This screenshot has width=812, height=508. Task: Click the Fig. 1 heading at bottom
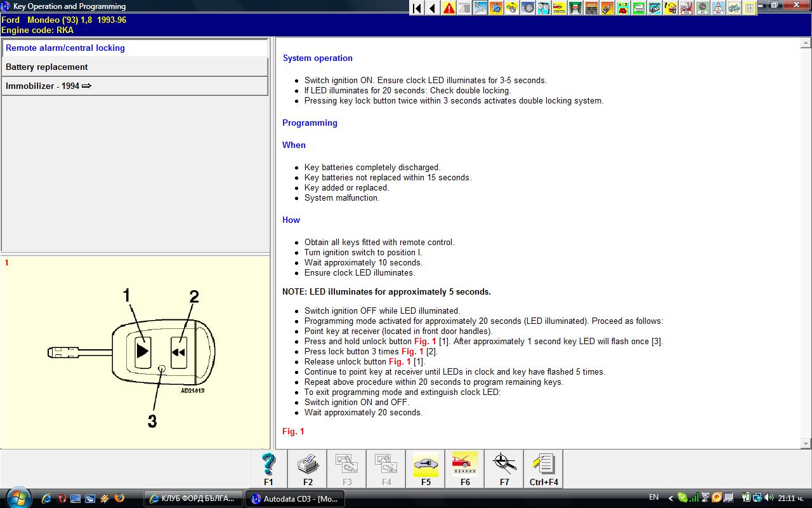tap(293, 431)
